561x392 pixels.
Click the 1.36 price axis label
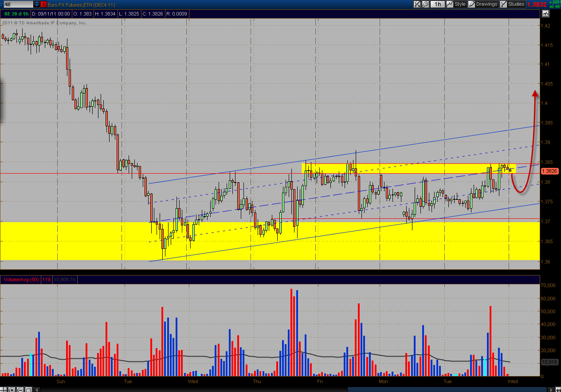coord(546,261)
